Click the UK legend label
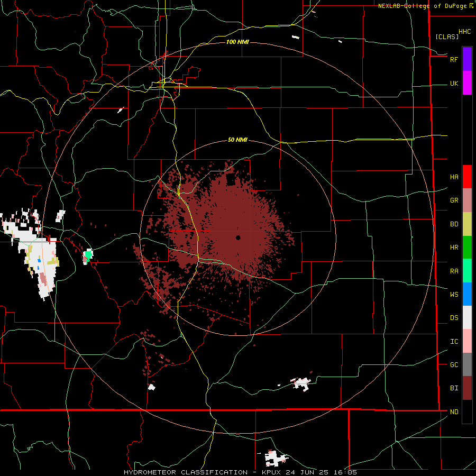 point(454,83)
